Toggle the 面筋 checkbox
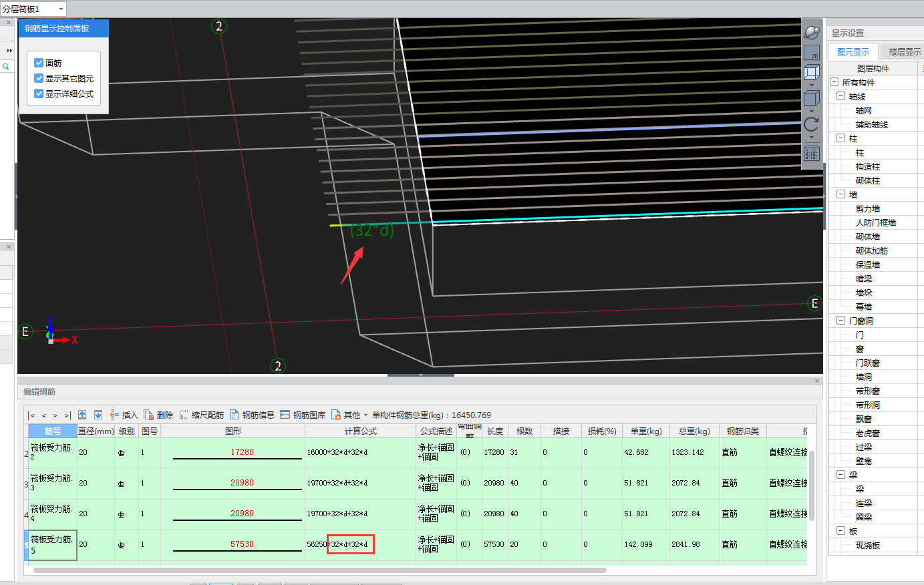This screenshot has height=585, width=924. coord(39,63)
